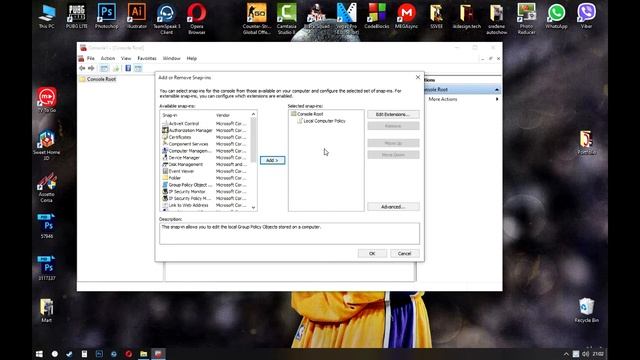This screenshot has height=360, width=640.
Task: Close Add or Remove Snap-ins dialog with X
Action: click(x=418, y=77)
